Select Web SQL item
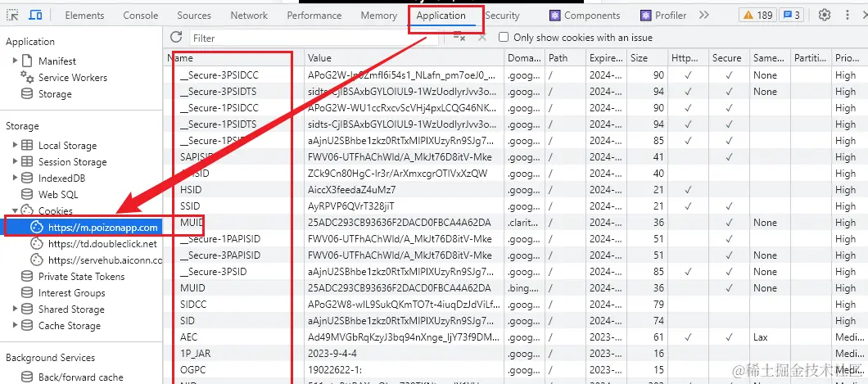 [58, 194]
